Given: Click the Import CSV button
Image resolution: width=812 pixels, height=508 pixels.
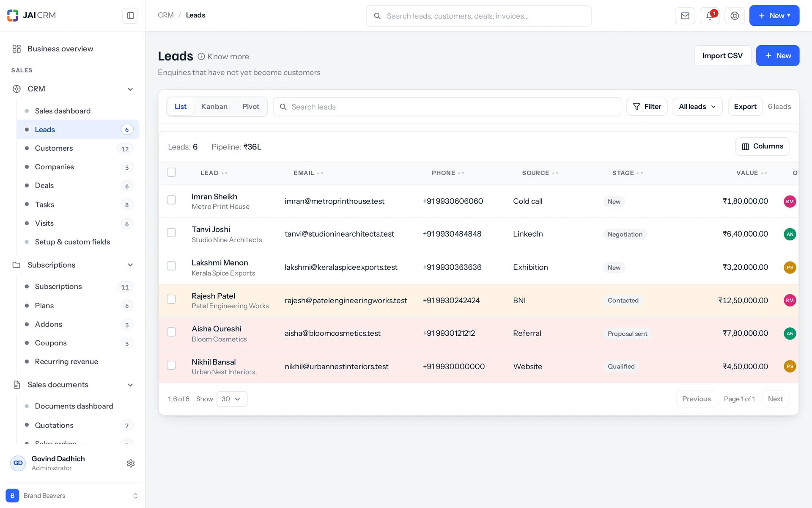Looking at the screenshot, I should point(722,55).
